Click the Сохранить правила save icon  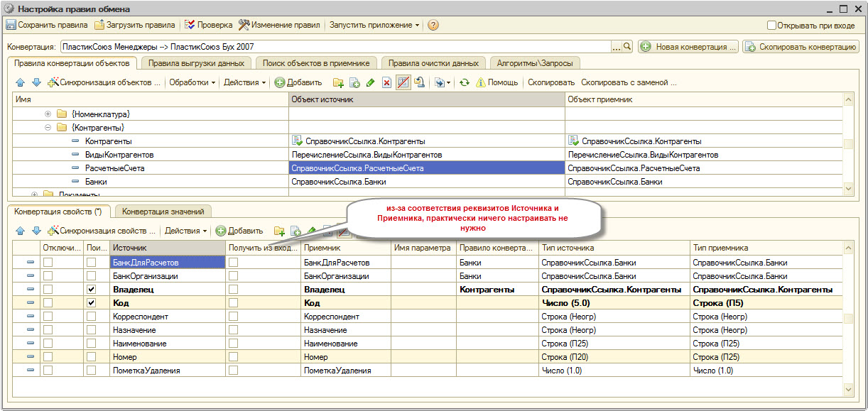tap(11, 25)
